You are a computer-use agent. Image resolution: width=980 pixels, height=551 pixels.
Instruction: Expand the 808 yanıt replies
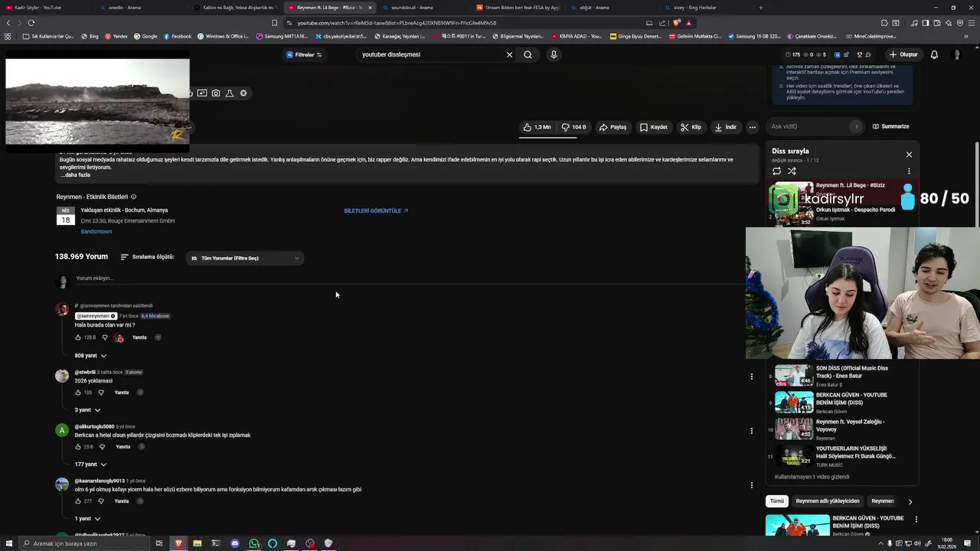90,356
